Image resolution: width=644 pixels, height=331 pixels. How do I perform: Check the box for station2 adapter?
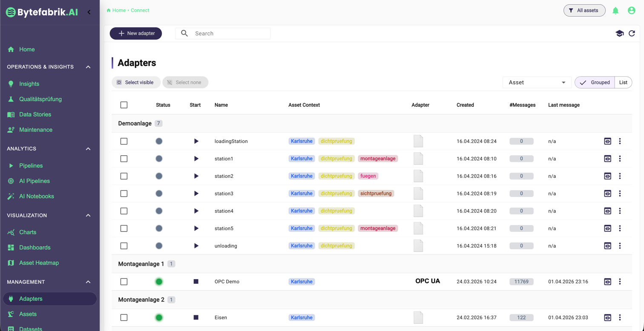click(x=124, y=176)
